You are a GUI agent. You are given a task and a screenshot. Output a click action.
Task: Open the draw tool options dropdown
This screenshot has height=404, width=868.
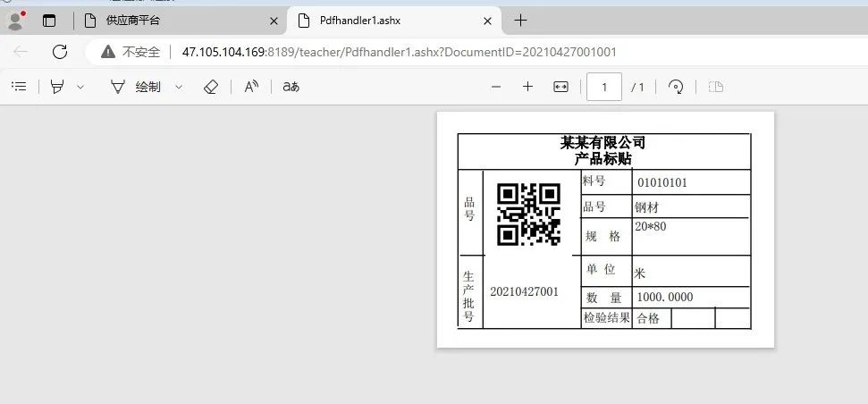point(179,87)
